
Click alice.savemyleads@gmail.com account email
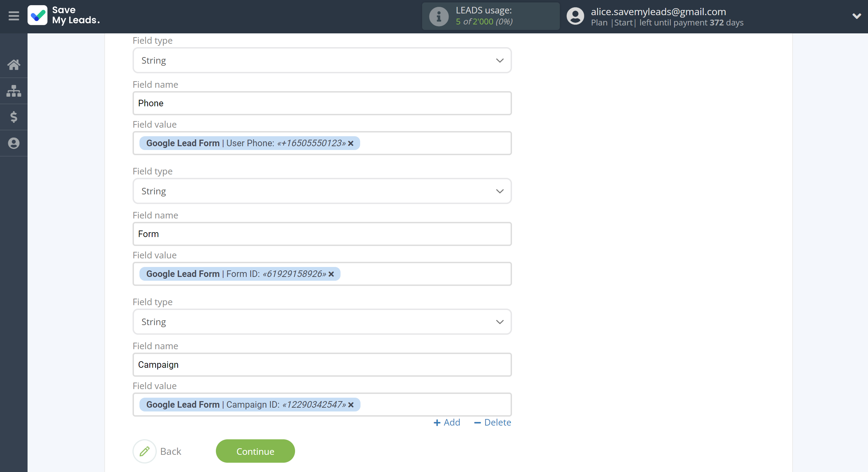[658, 11]
